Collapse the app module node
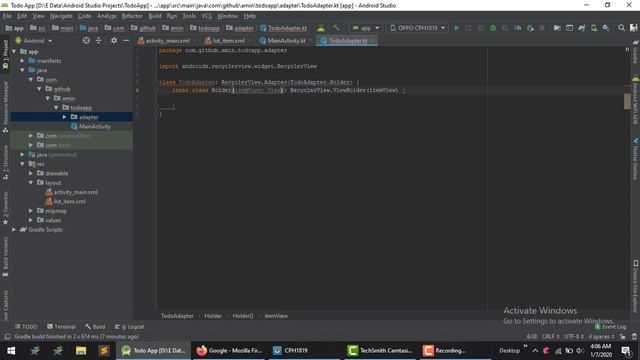Image resolution: width=640 pixels, height=360 pixels. tap(14, 51)
